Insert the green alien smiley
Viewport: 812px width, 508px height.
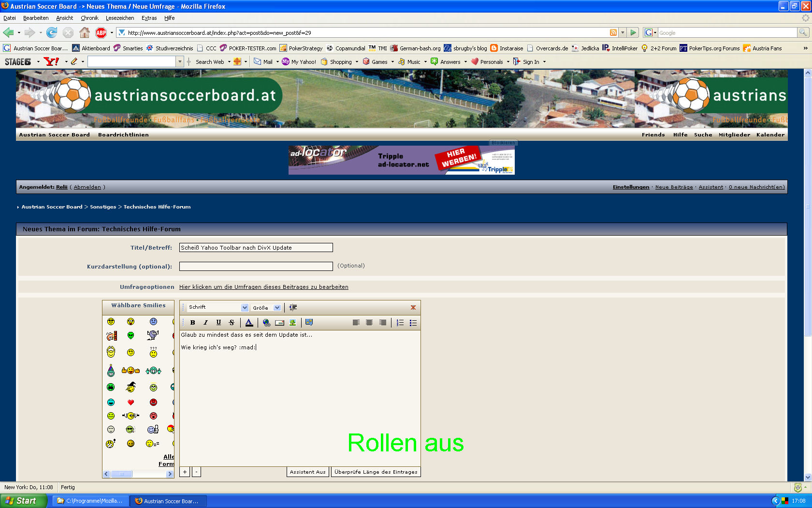tap(130, 335)
